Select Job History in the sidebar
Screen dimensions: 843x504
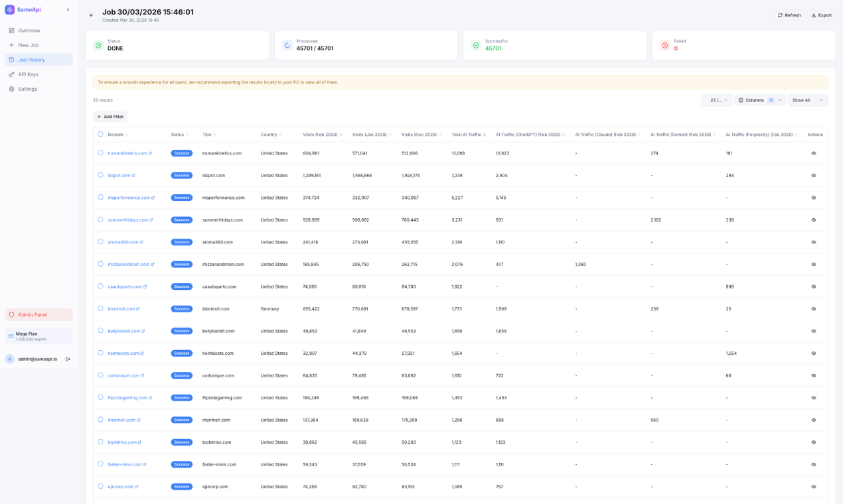coord(38,60)
